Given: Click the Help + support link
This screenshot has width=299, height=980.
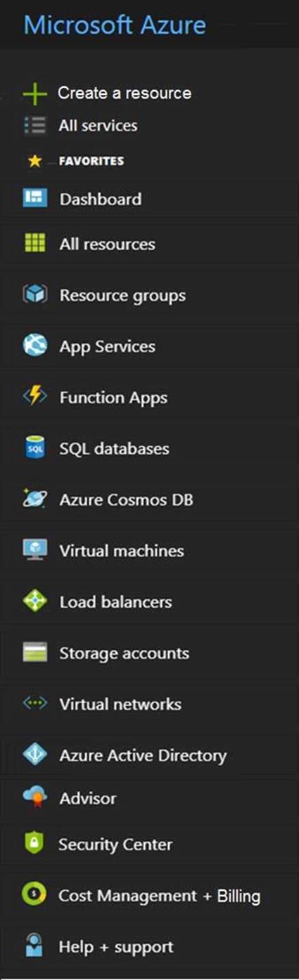Looking at the screenshot, I should tap(116, 947).
